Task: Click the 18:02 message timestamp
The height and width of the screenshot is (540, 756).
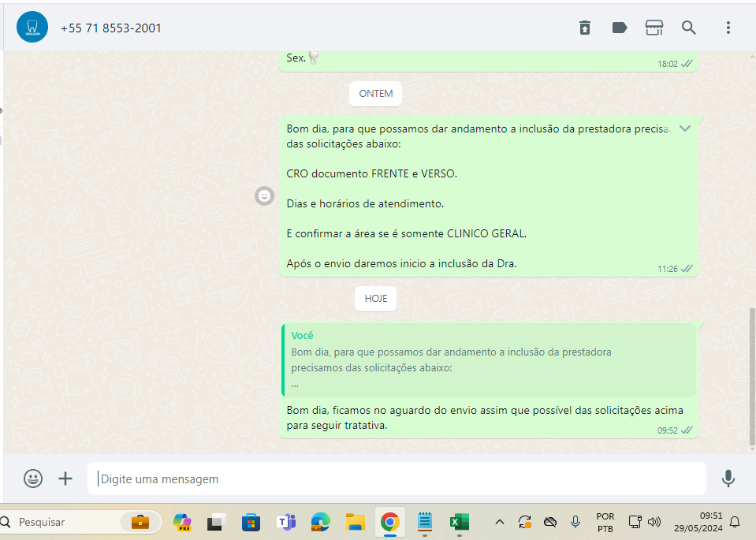Action: (667, 64)
